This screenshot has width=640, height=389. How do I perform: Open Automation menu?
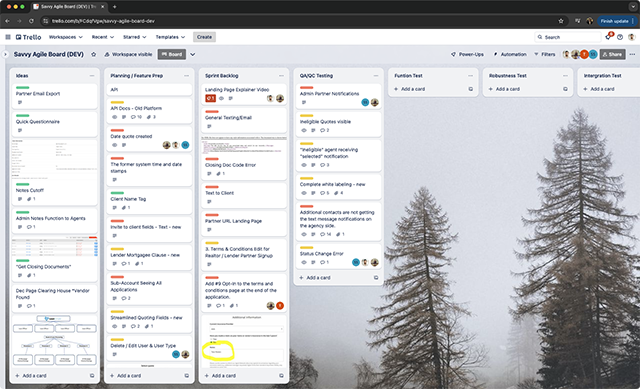point(510,54)
